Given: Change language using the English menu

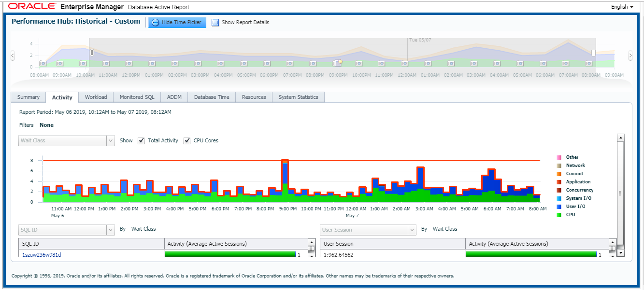Looking at the screenshot, I should point(622,7).
